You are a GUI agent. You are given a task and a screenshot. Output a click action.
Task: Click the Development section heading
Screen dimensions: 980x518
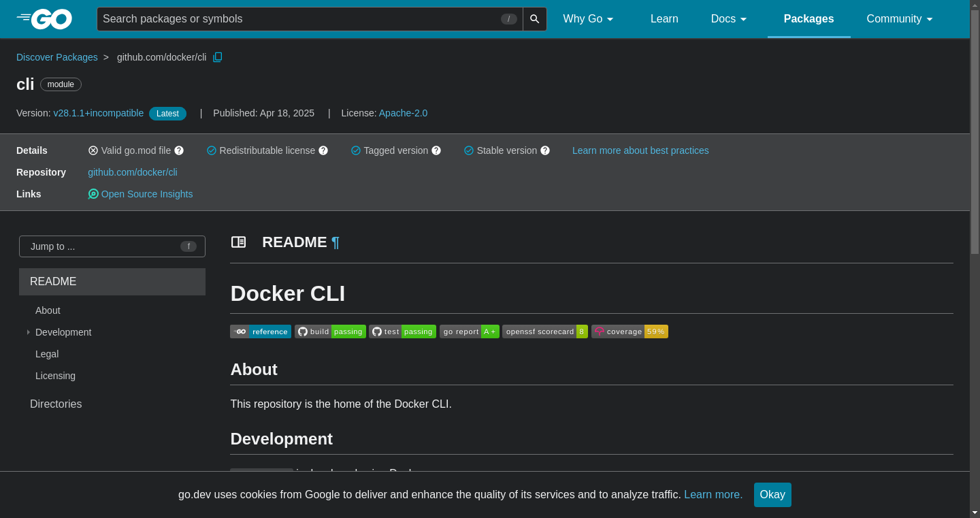click(282, 439)
